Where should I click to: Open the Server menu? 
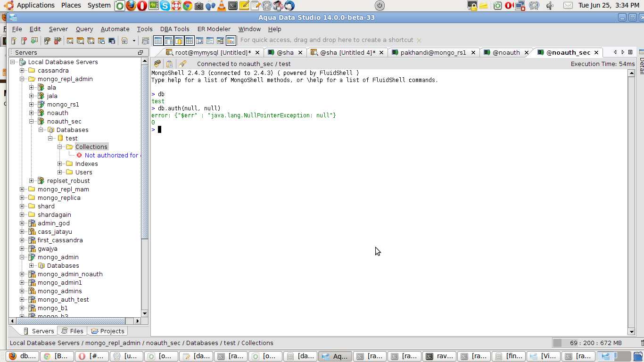58,29
